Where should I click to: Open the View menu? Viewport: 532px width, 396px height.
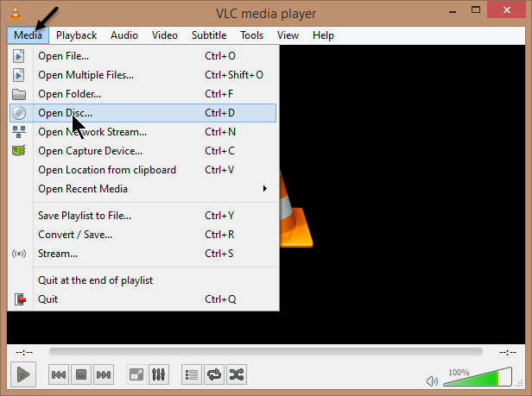point(288,35)
